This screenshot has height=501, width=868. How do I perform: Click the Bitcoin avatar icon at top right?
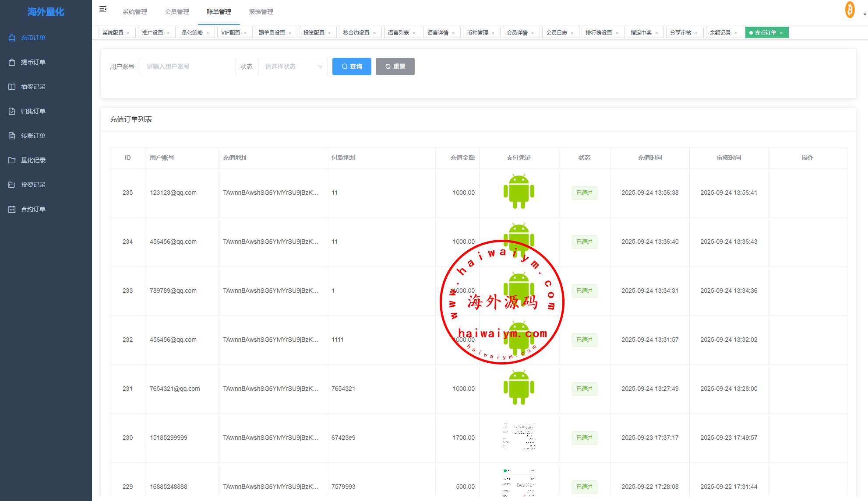pos(850,10)
